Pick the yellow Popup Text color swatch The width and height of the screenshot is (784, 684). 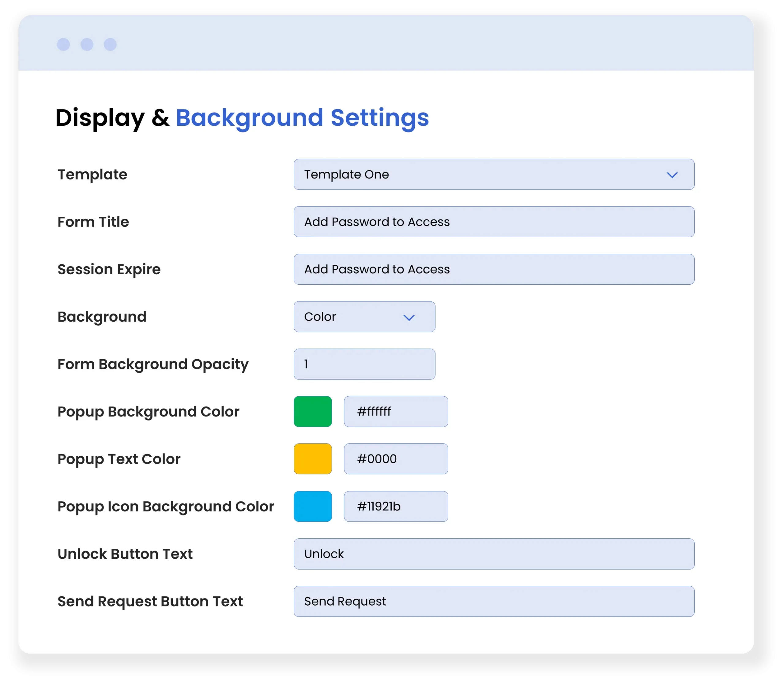point(312,459)
